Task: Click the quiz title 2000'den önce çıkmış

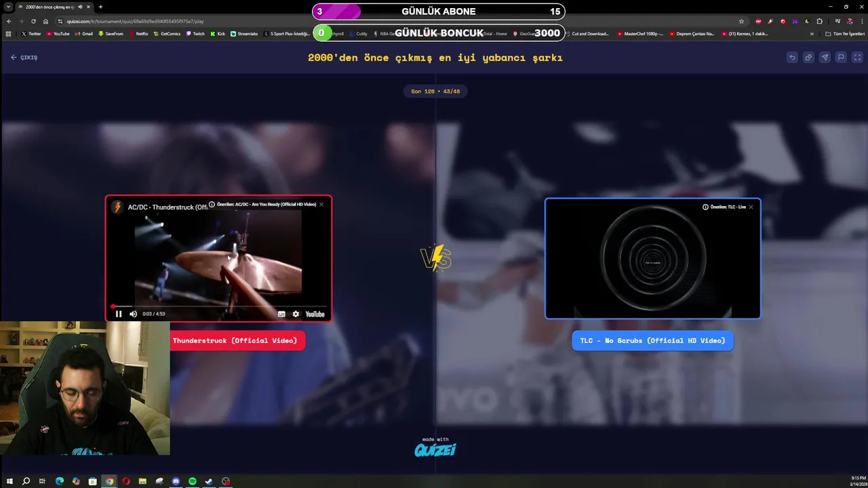Action: tap(435, 58)
